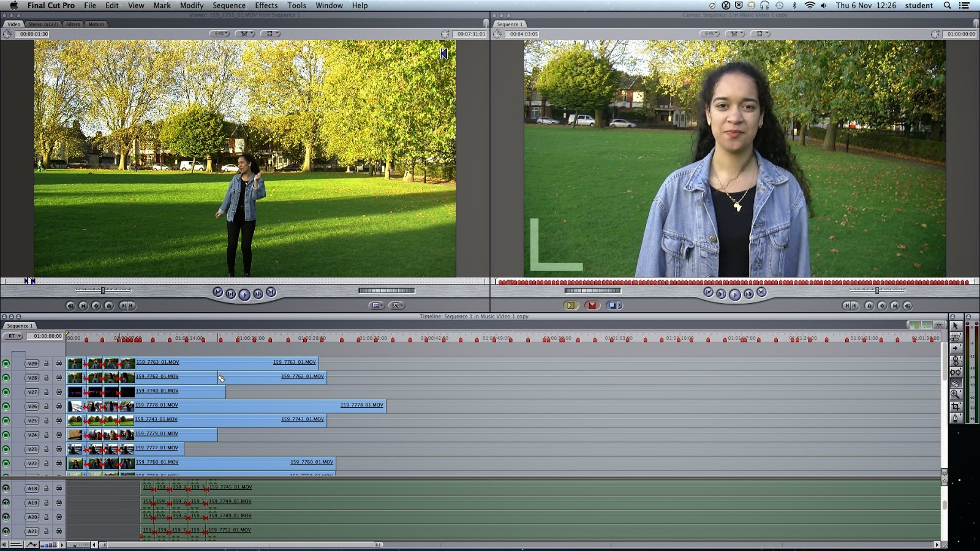This screenshot has height=551, width=980.
Task: Click Play In to Out in Viewer
Action: point(230,294)
